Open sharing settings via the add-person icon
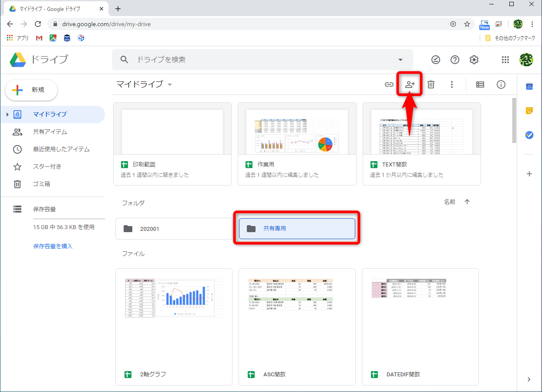The width and height of the screenshot is (542, 392). (x=409, y=84)
